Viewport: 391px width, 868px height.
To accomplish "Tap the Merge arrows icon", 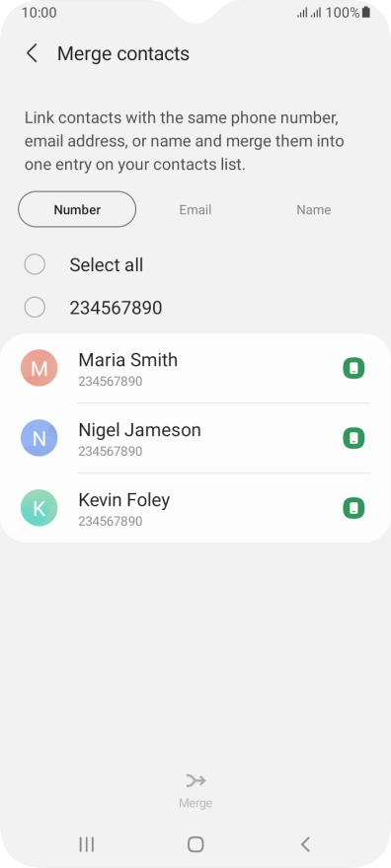I will coord(195,781).
